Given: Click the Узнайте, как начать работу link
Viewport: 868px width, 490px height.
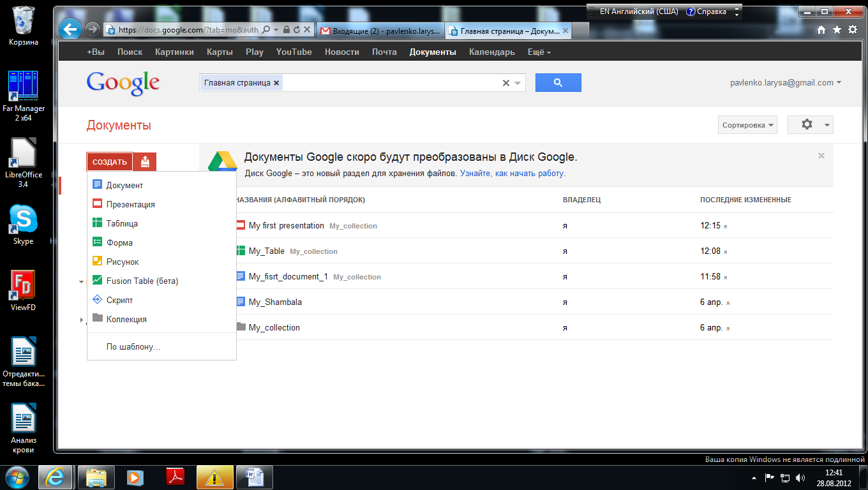Looking at the screenshot, I should pyautogui.click(x=513, y=174).
